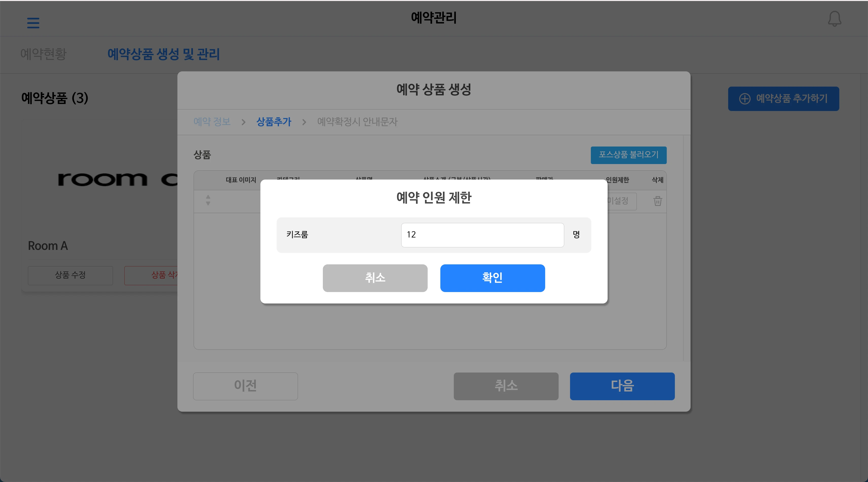Image resolution: width=868 pixels, height=482 pixels.
Task: Click 취소 in the 예약 인원 제한 dialog
Action: coord(375,278)
